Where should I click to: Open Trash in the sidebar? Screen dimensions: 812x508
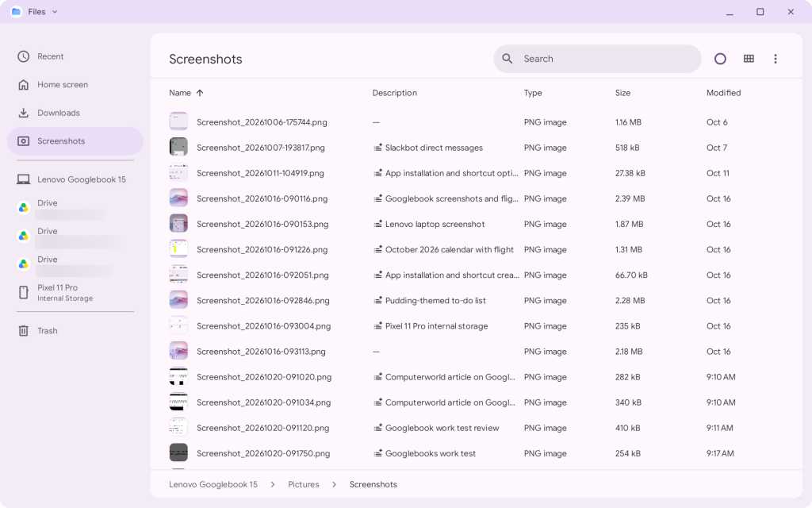coord(75,331)
